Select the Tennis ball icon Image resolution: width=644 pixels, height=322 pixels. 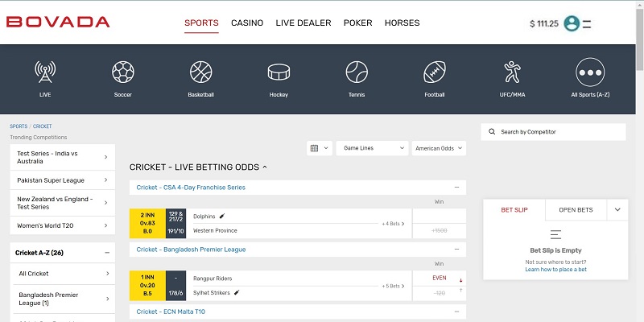(x=357, y=72)
